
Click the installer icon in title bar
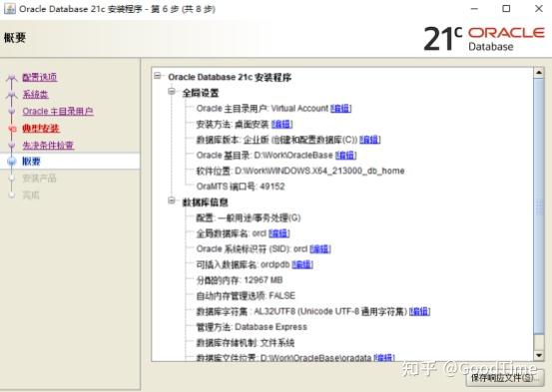coord(10,8)
